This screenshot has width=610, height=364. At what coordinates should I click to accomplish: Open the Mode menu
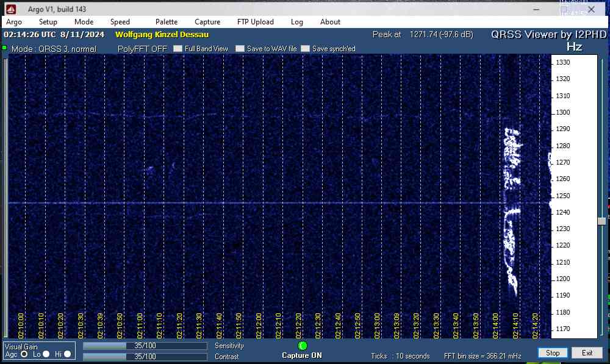click(x=84, y=22)
